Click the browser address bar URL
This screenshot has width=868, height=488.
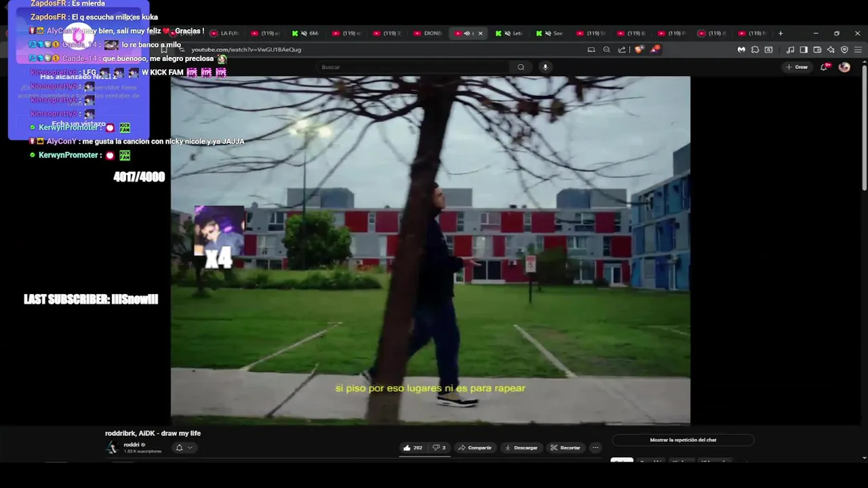tap(246, 49)
